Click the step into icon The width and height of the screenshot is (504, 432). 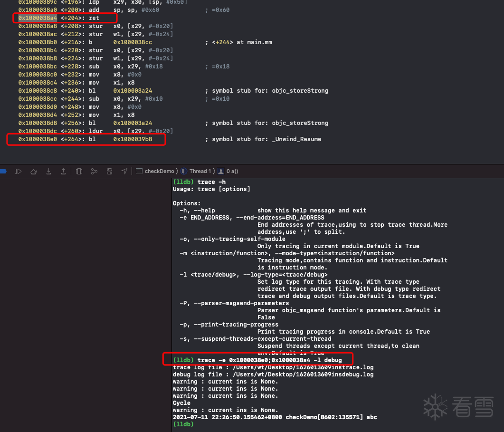click(x=48, y=171)
